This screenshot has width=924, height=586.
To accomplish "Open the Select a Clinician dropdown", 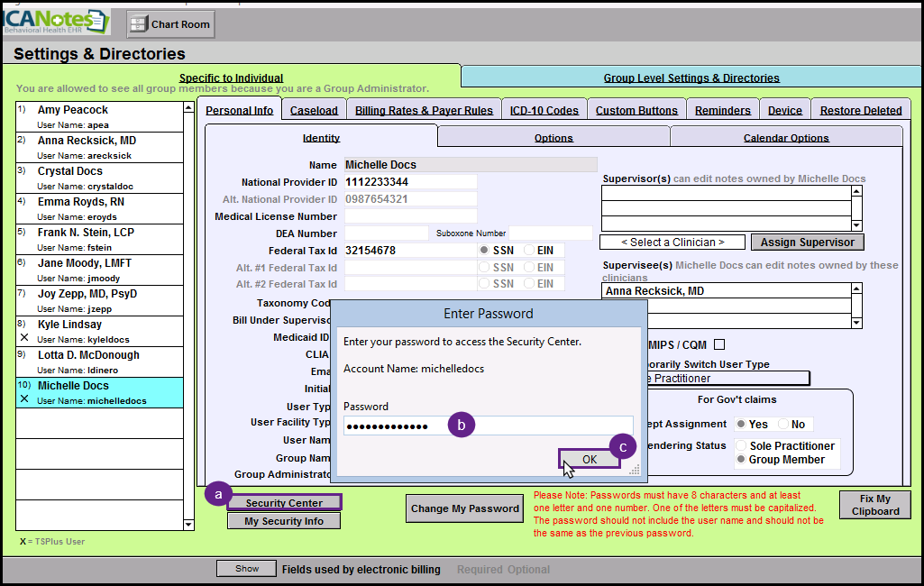I will point(672,242).
